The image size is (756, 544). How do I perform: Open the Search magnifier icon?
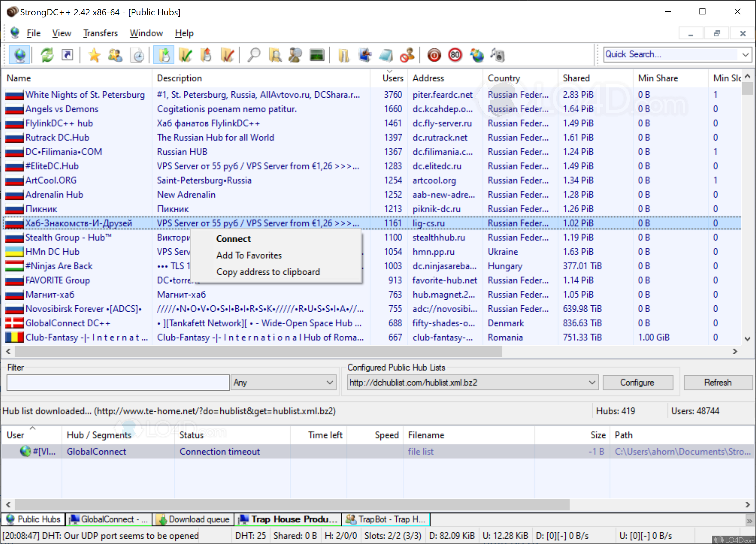pyautogui.click(x=254, y=55)
